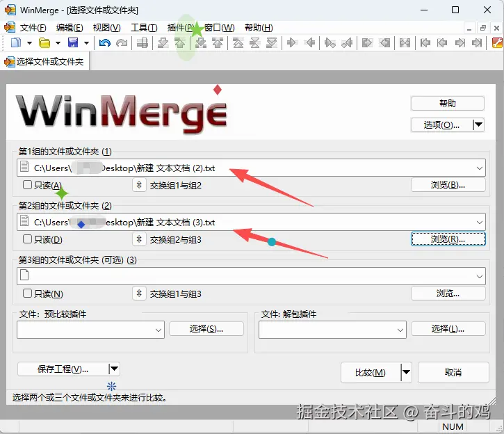The height and width of the screenshot is (434, 504).
Task: Click 选择(S)... for pre-compare plugin
Action: [x=206, y=328]
